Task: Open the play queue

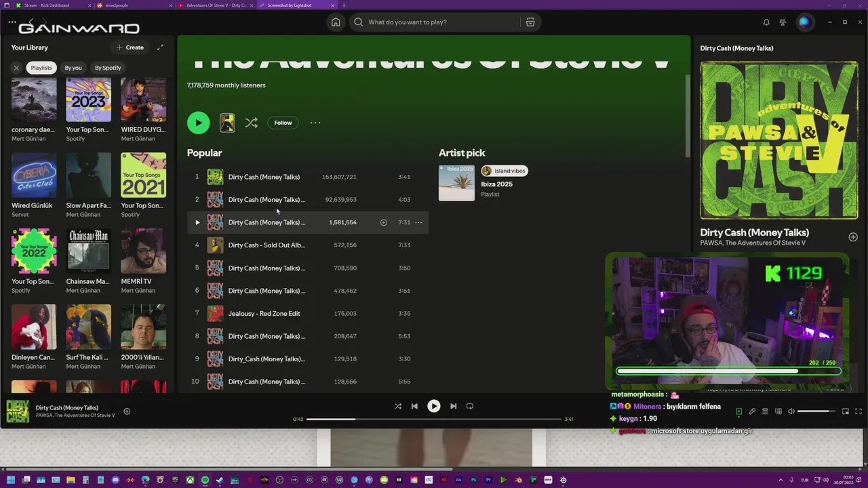Action: 765,411
